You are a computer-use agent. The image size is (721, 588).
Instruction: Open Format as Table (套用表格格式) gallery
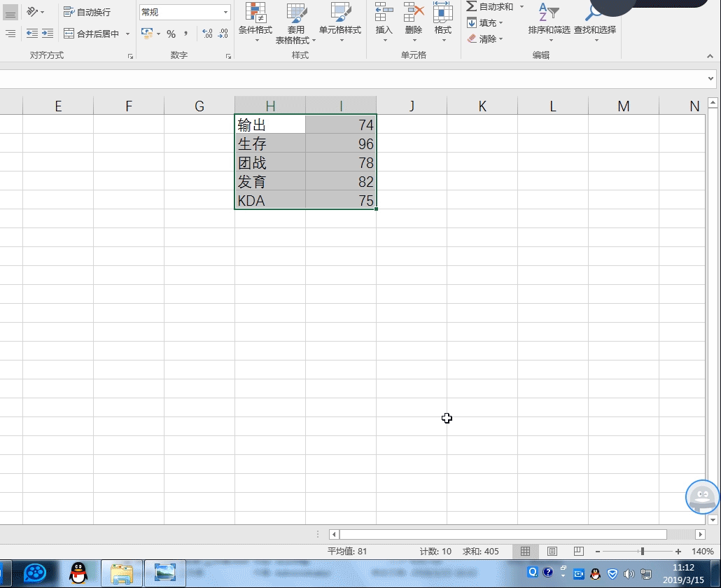click(x=295, y=22)
